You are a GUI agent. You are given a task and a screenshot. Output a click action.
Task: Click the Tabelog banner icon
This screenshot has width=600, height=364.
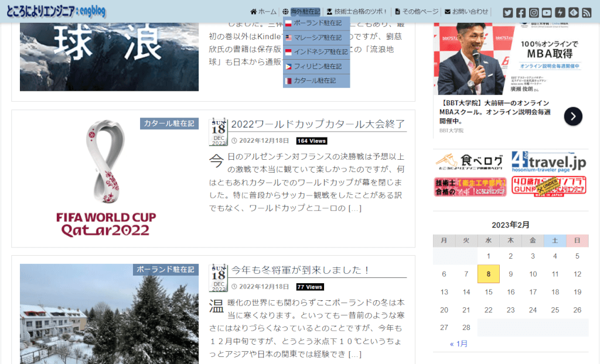point(471,162)
